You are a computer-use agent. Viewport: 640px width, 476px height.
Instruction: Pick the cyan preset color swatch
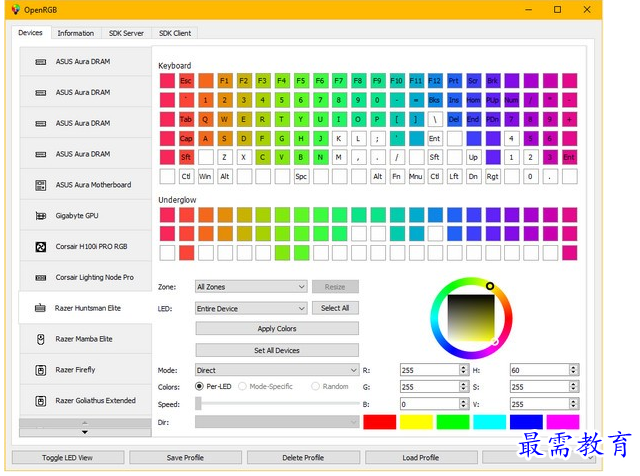pyautogui.click(x=490, y=422)
